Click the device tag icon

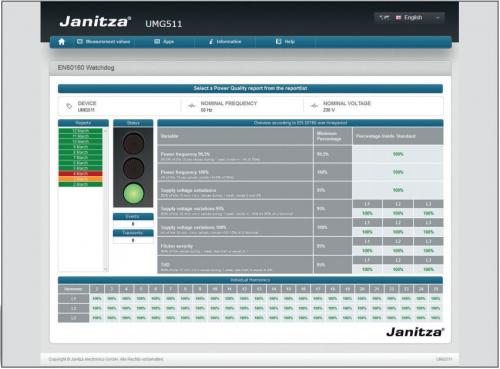pos(69,106)
